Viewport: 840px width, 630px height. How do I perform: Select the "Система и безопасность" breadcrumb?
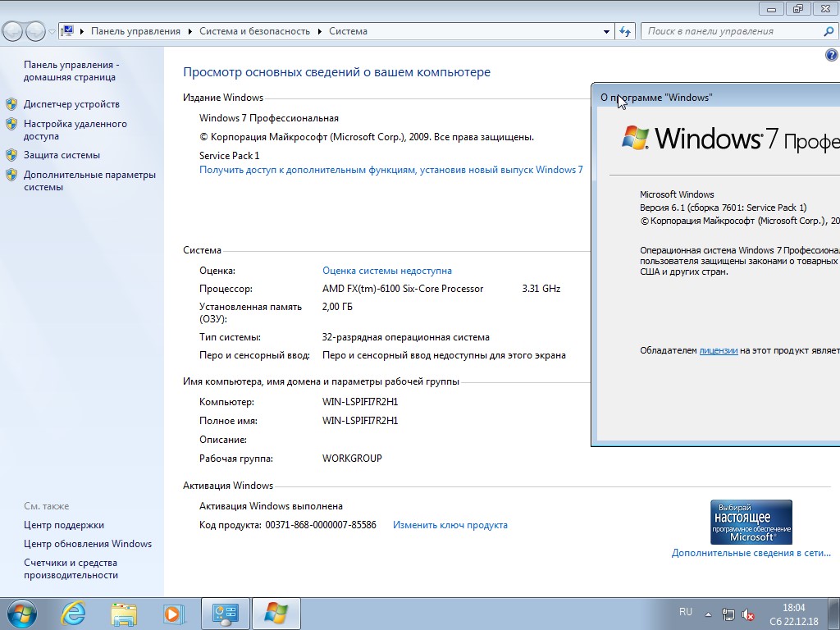point(255,31)
